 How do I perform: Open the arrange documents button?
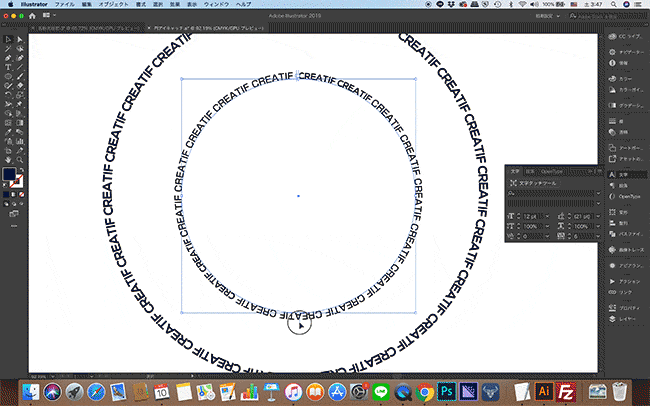[49, 15]
